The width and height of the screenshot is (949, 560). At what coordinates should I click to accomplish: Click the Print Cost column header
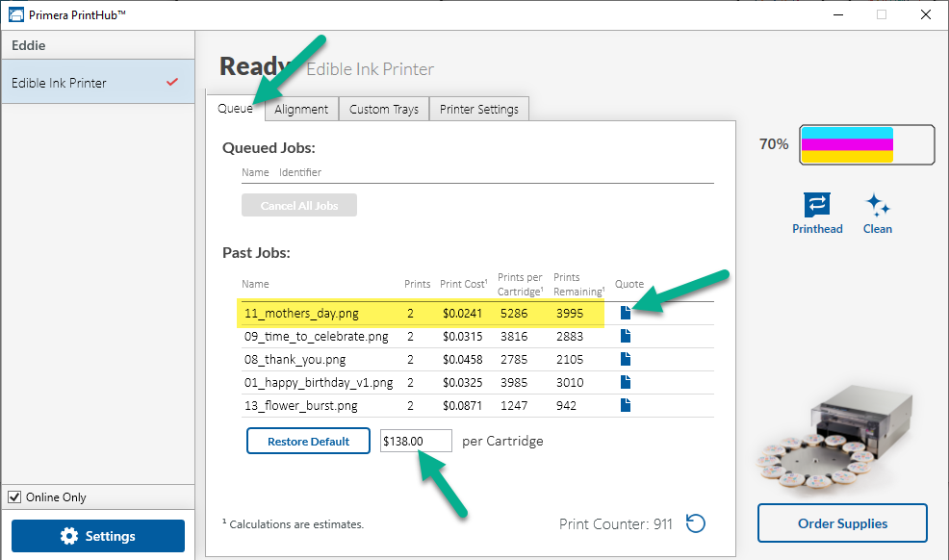[464, 284]
